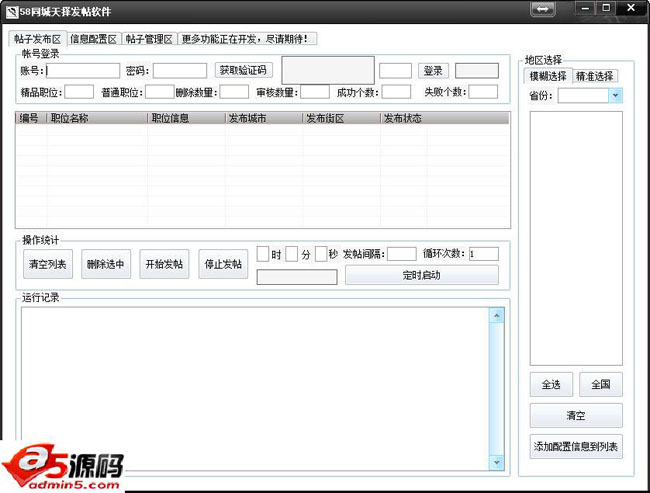Open the 帖子管理区 tab
Image resolution: width=650 pixels, height=493 pixels.
tap(150, 39)
